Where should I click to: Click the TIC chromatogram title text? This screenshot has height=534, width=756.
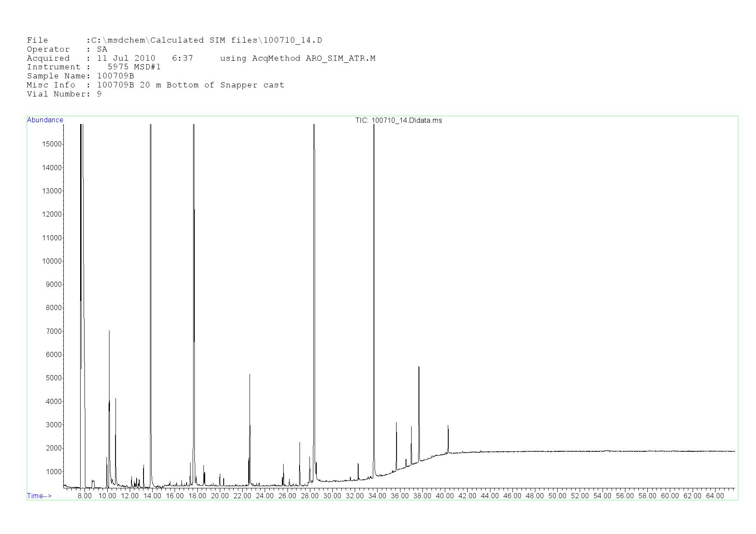coord(398,121)
